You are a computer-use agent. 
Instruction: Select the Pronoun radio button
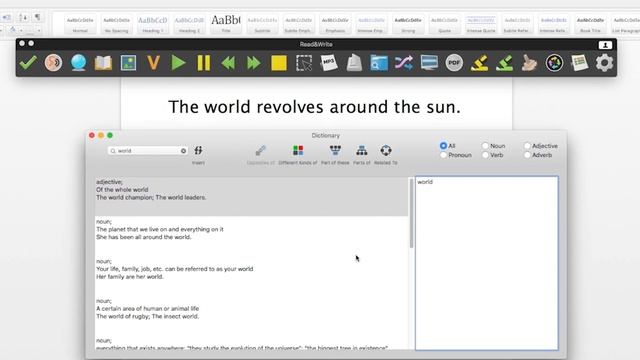[443, 155]
